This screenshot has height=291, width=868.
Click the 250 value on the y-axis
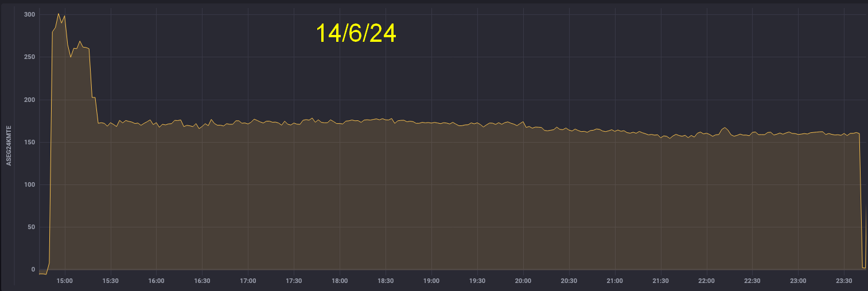point(29,57)
